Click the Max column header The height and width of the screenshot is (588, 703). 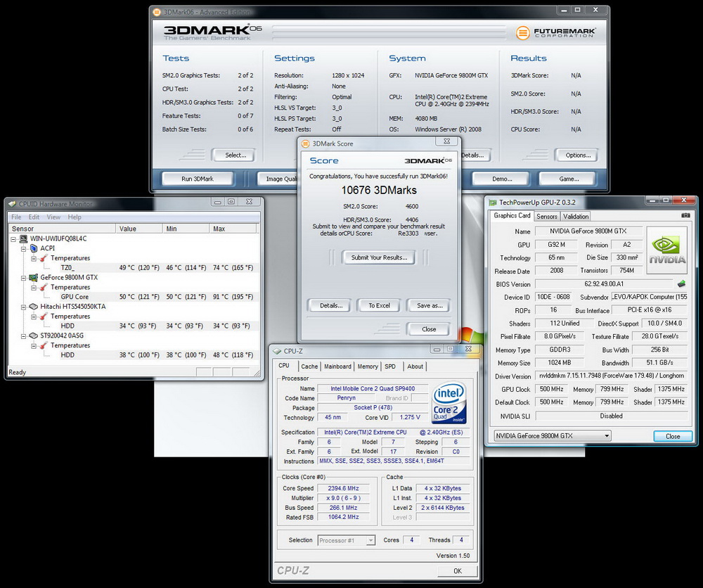coord(233,229)
